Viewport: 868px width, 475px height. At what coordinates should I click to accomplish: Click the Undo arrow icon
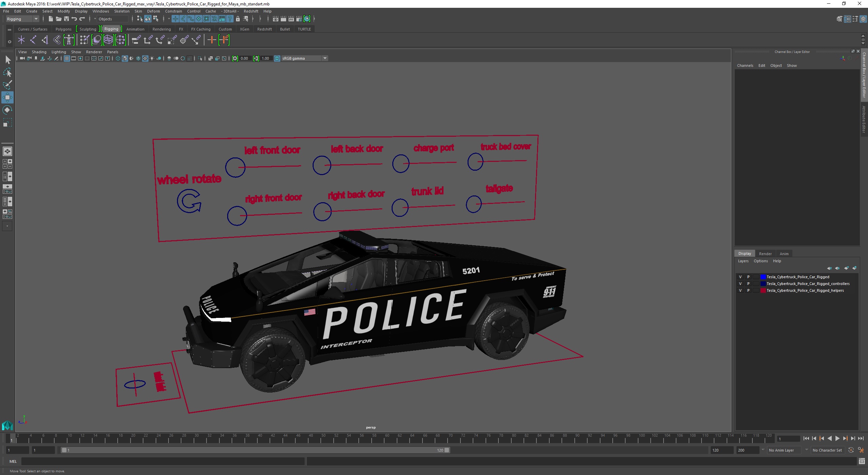click(x=74, y=19)
